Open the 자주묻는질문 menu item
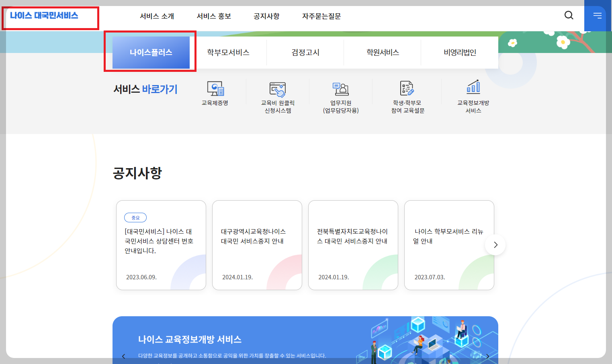Image resolution: width=612 pixels, height=364 pixels. (321, 16)
